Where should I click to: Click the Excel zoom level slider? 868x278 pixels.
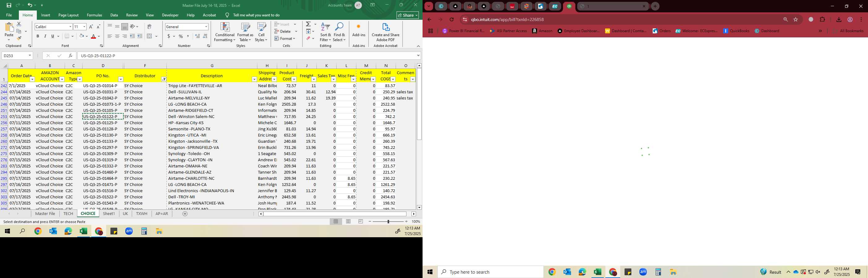tap(388, 221)
